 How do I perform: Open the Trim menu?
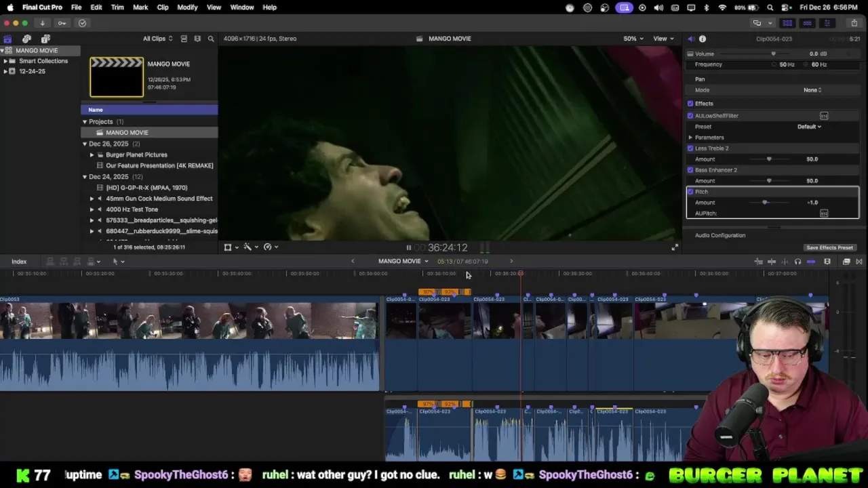click(117, 7)
